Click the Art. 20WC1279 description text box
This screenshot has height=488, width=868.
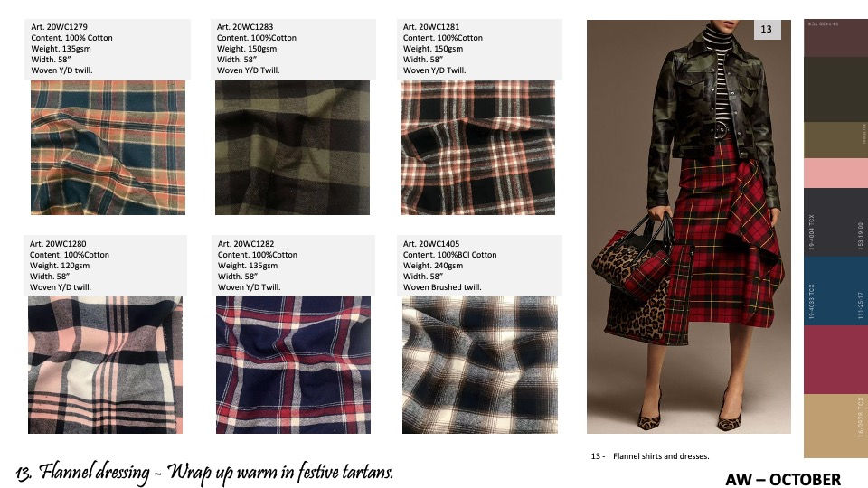(x=108, y=49)
